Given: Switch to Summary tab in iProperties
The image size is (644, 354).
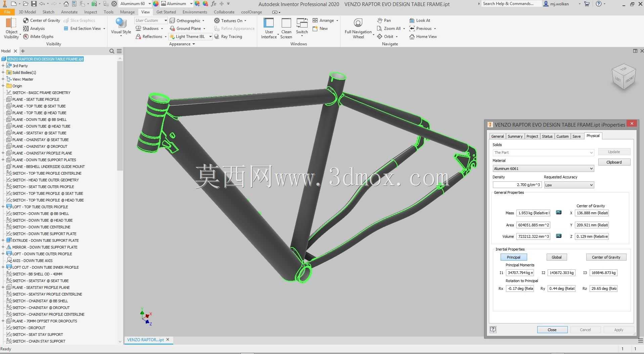Looking at the screenshot, I should [515, 136].
